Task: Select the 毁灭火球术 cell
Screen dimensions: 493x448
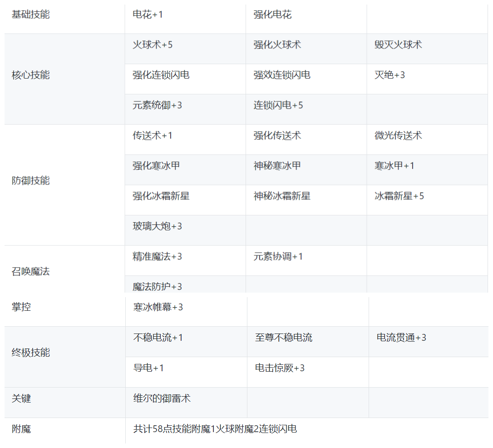Action: pyautogui.click(x=398, y=45)
